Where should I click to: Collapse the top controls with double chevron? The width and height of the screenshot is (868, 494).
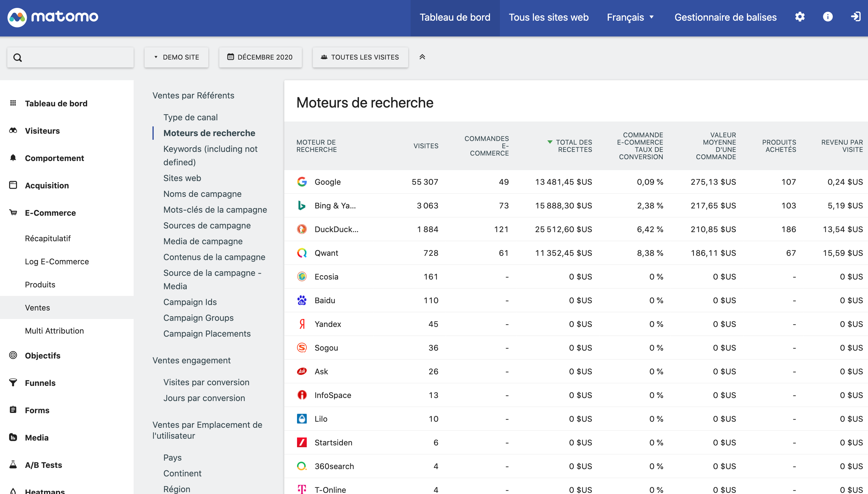tap(422, 57)
